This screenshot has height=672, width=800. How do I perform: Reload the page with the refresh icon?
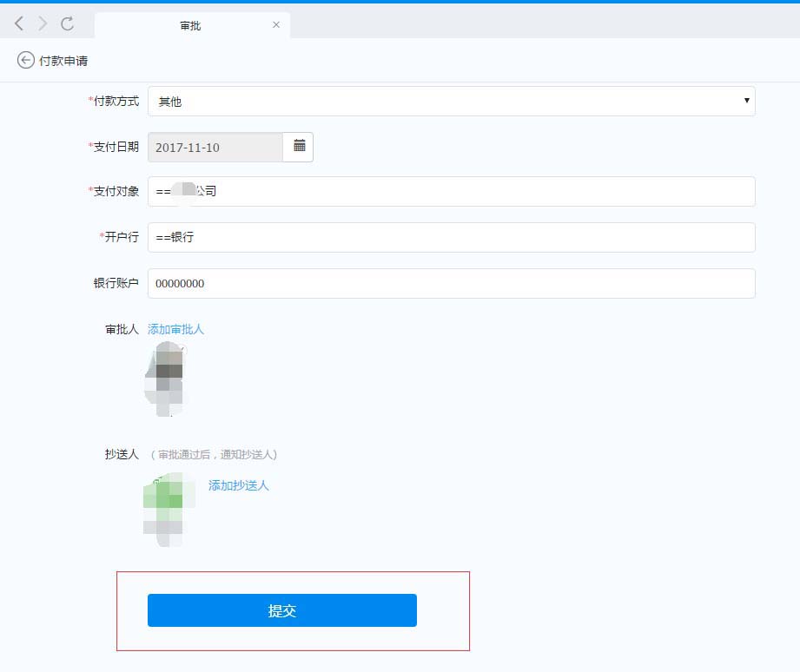tap(68, 23)
